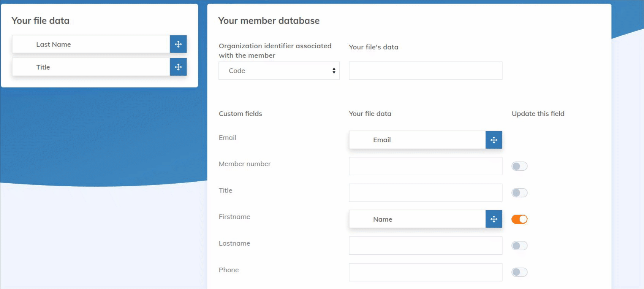Turn on the Lastname update toggle
This screenshot has height=289, width=644.
[519, 246]
